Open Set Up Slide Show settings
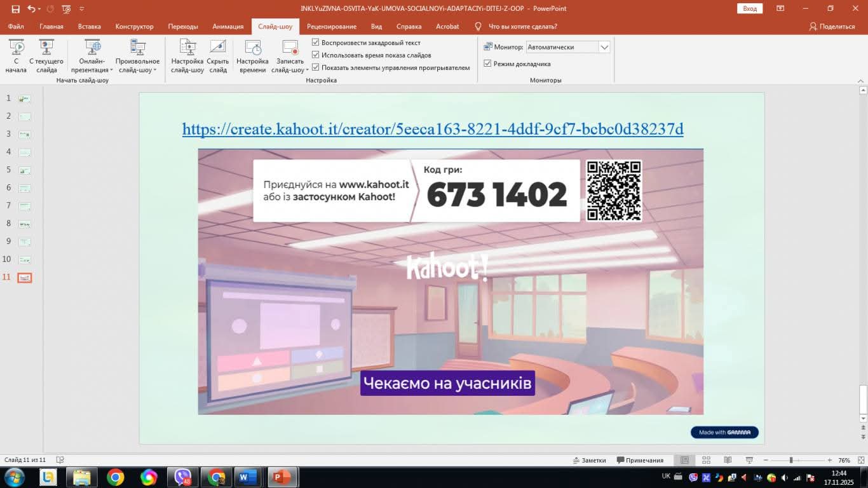The width and height of the screenshot is (868, 488). (187, 56)
